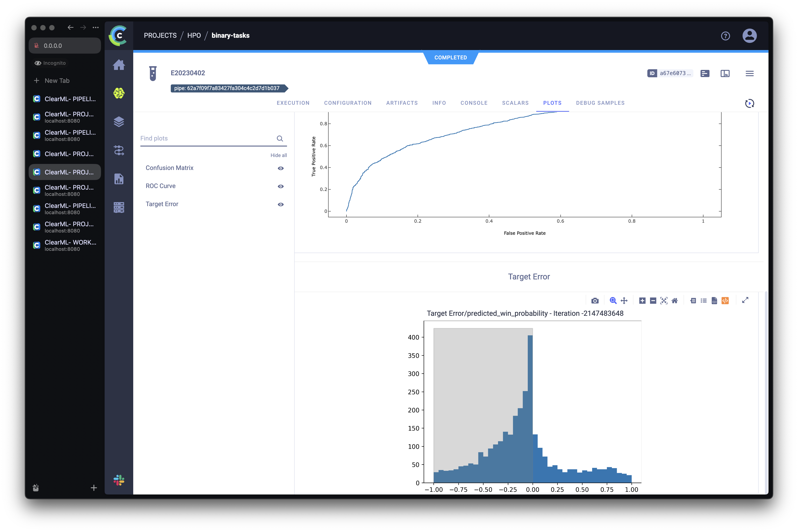Zoom in the Target Error plot
The height and width of the screenshot is (532, 798).
click(x=642, y=301)
